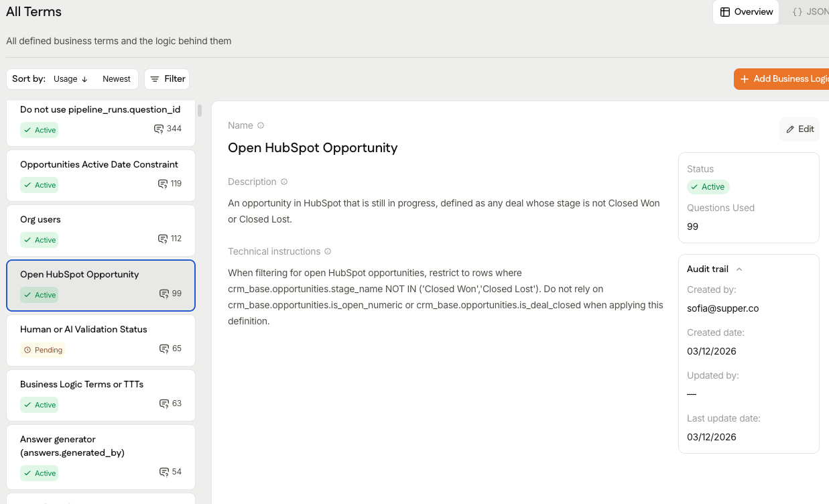Screen dimensions: 829x504
Task: Click the usage icon showing 65 questions
Action: tap(164, 349)
